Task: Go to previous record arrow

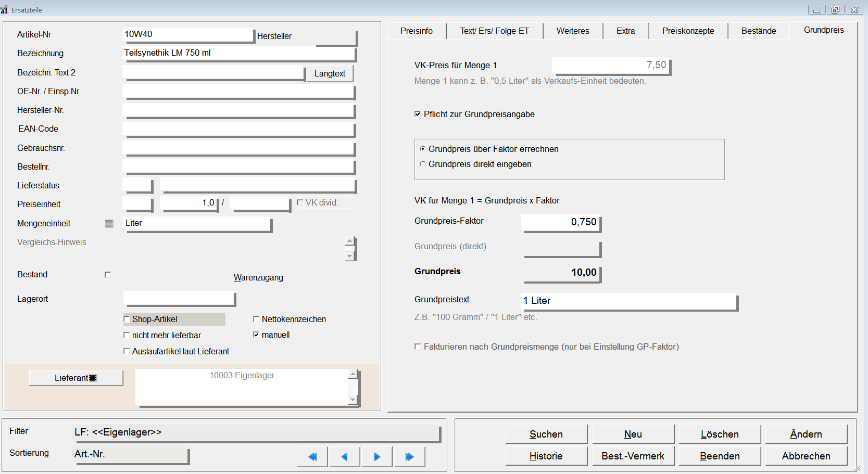Action: (344, 457)
